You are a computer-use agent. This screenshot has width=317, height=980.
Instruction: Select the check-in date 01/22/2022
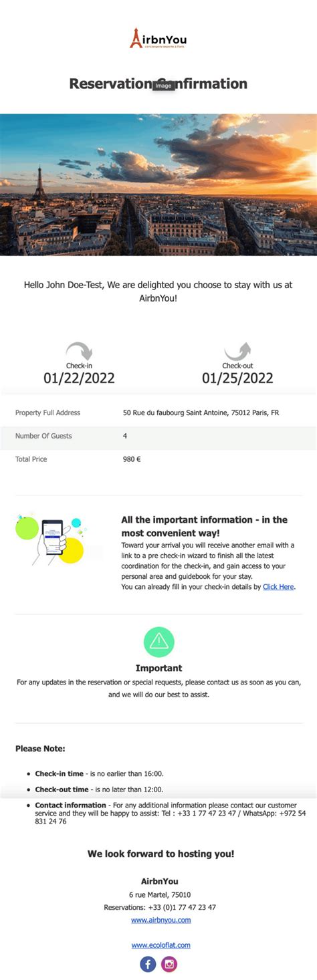(x=79, y=378)
